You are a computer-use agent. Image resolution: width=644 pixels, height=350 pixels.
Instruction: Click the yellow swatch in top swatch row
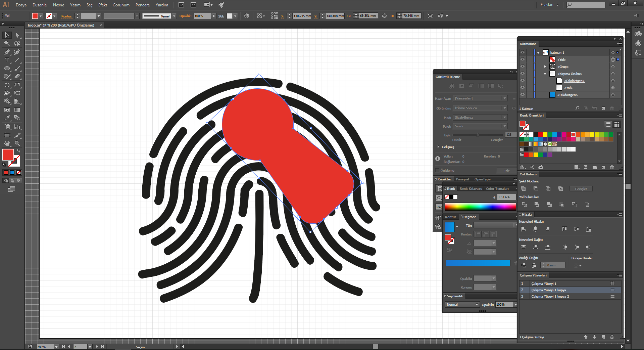[545, 134]
